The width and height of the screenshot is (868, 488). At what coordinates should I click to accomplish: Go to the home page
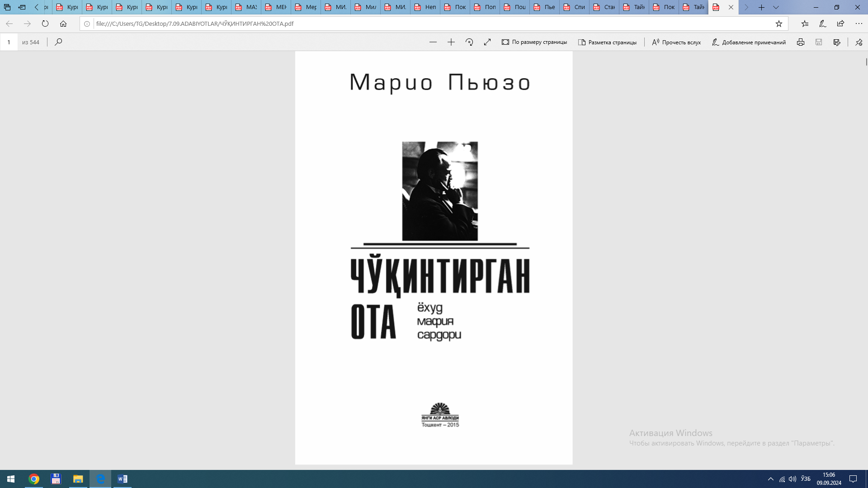63,23
